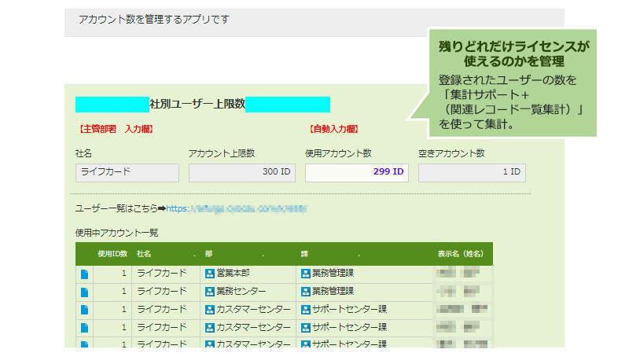The height and width of the screenshot is (364, 629).
Task: Click the 課 column header
Action: click(304, 254)
